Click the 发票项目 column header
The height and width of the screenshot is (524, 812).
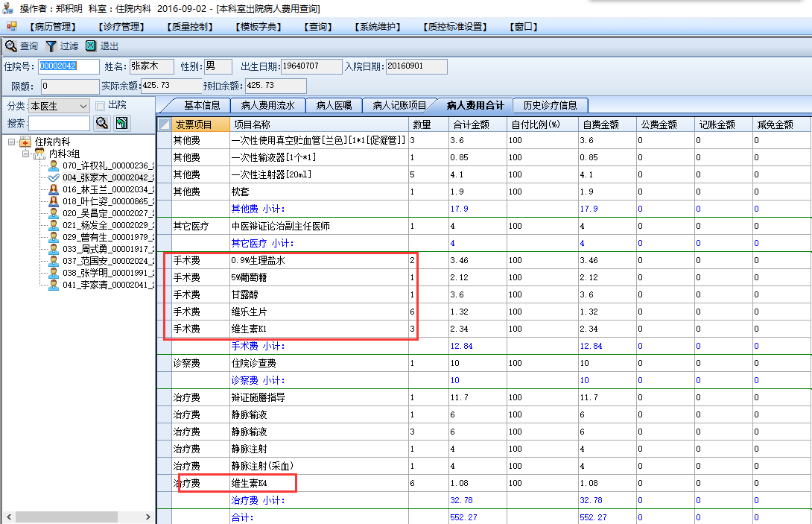(200, 124)
